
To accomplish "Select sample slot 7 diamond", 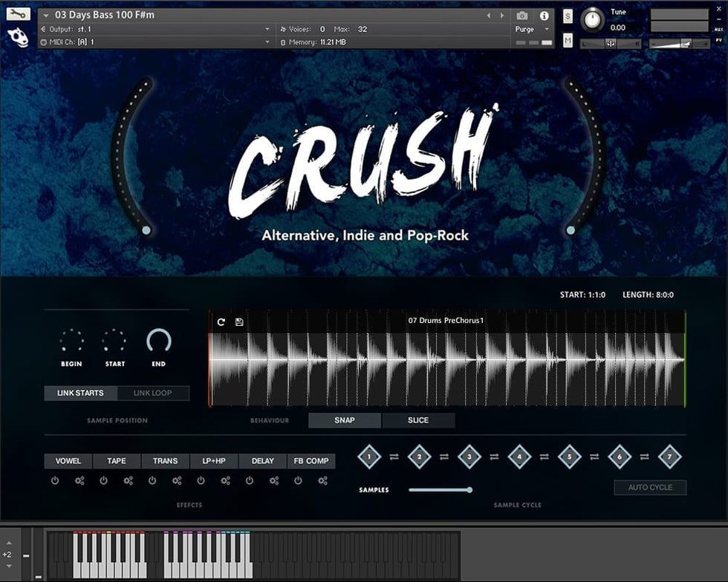I will [x=669, y=457].
